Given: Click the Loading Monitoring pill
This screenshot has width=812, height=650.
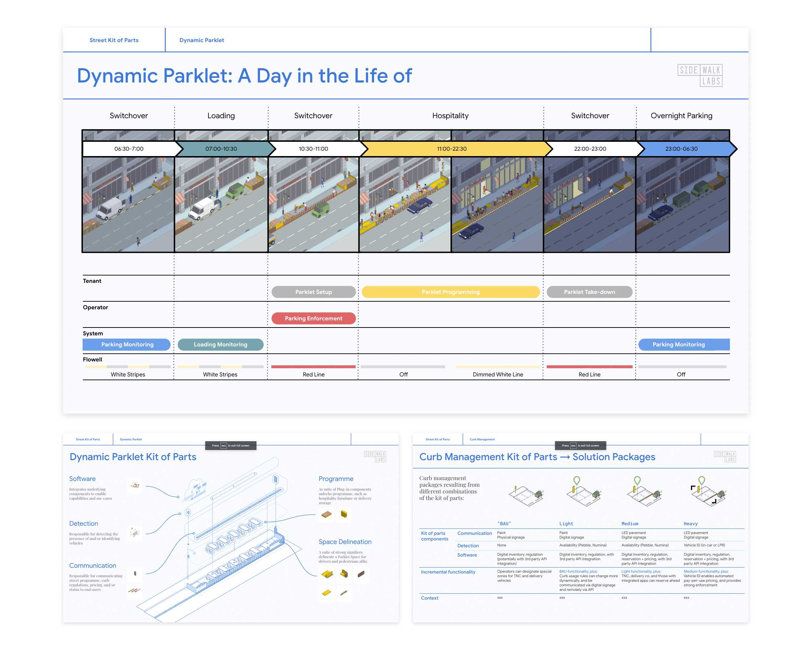Looking at the screenshot, I should 220,344.
